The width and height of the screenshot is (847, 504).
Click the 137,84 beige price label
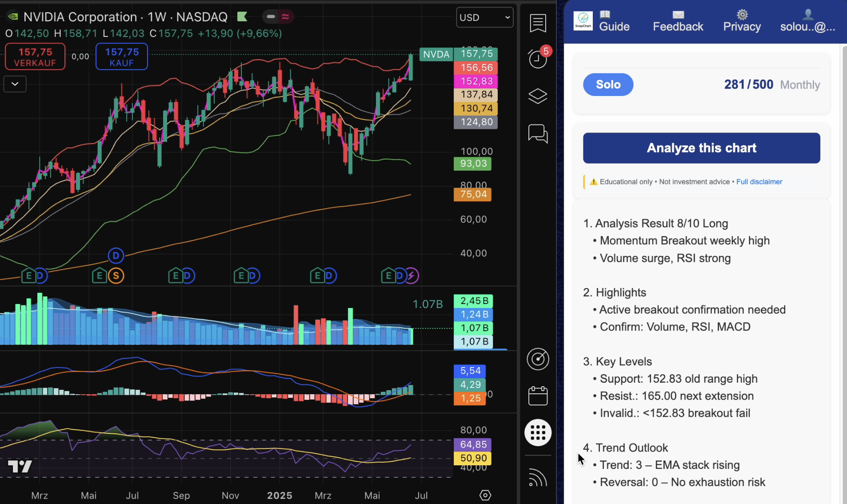coord(475,95)
